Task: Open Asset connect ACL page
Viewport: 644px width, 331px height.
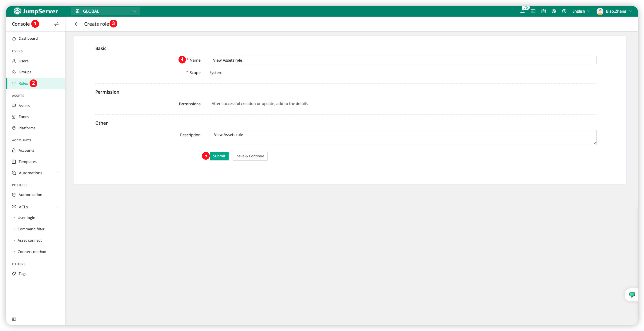Action: pyautogui.click(x=36, y=240)
